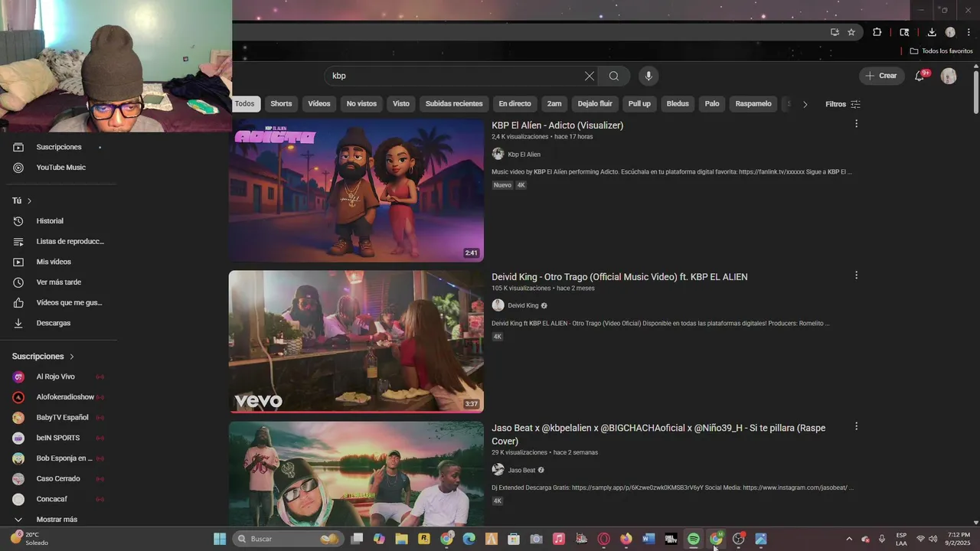Open the Opera browser taskbar icon
This screenshot has height=551, width=980.
(604, 539)
